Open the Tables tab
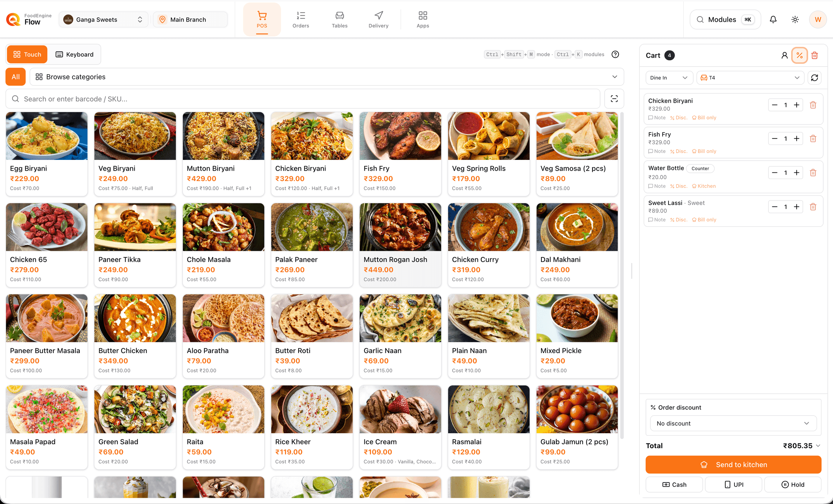Screen dimensions: 833x504 click(339, 19)
